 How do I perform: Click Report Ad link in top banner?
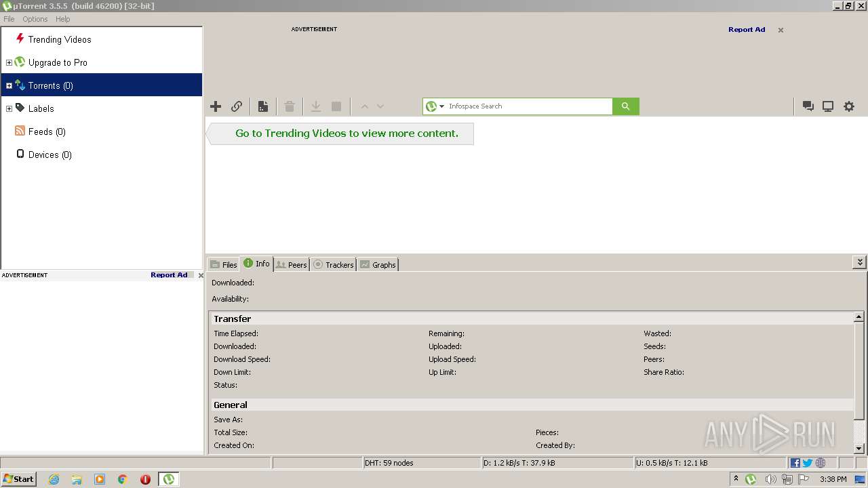(x=747, y=30)
